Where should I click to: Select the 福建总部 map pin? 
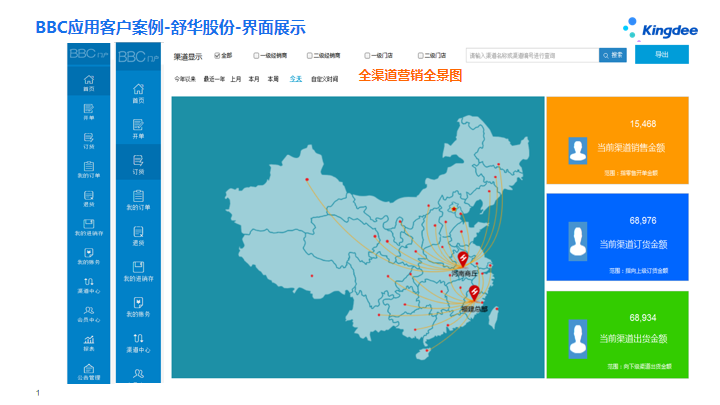(474, 292)
